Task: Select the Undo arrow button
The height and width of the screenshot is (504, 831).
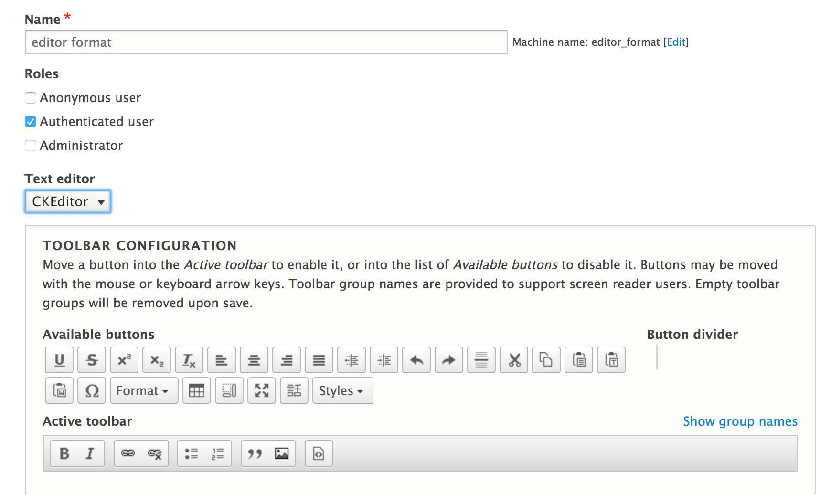Action: coord(416,360)
